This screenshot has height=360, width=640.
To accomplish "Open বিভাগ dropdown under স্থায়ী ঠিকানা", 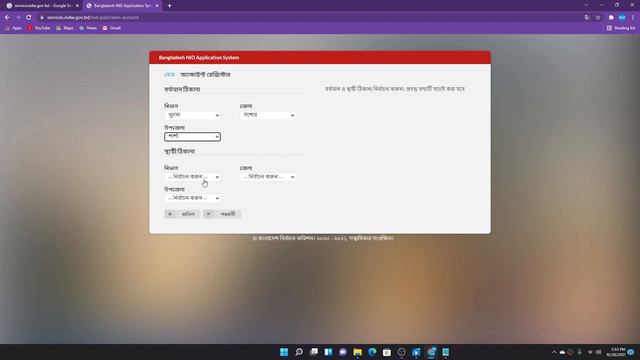I will pyautogui.click(x=192, y=177).
